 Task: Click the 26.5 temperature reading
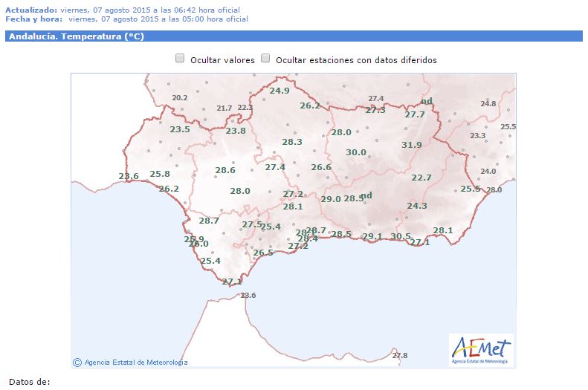(263, 253)
